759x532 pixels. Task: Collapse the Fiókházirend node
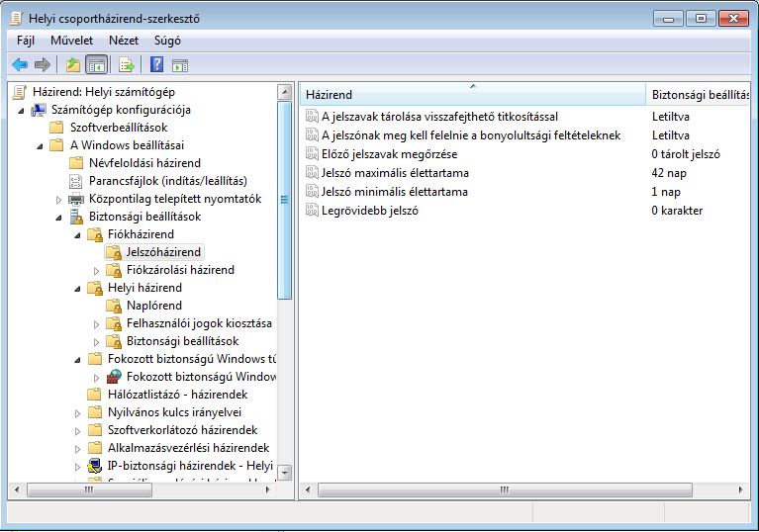pos(78,235)
